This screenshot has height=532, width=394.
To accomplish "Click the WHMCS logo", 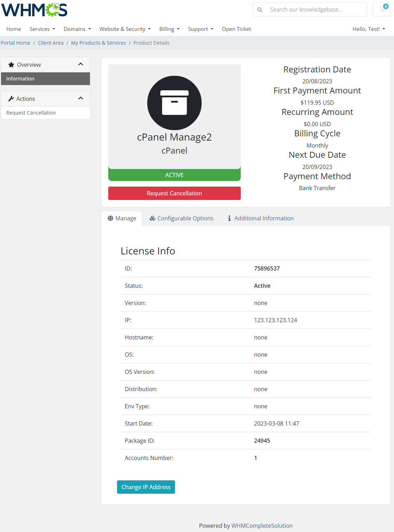I will point(34,10).
